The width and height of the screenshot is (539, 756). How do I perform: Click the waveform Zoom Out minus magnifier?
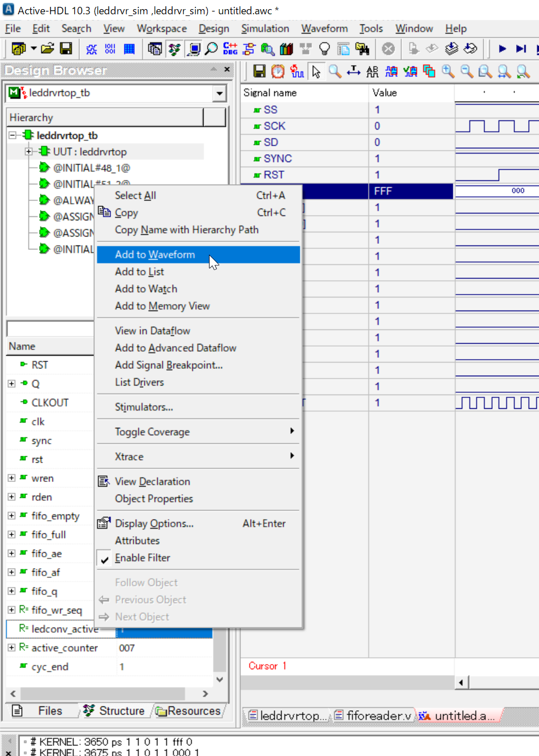click(466, 71)
